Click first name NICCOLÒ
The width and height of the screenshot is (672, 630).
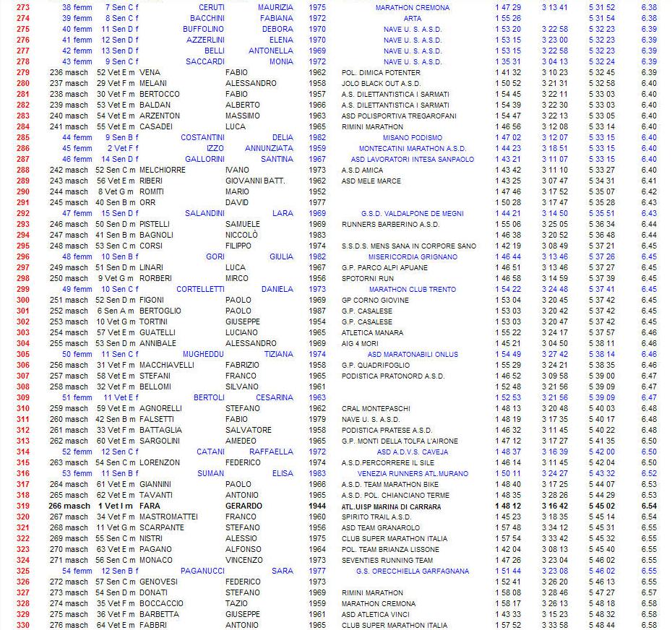242,236
